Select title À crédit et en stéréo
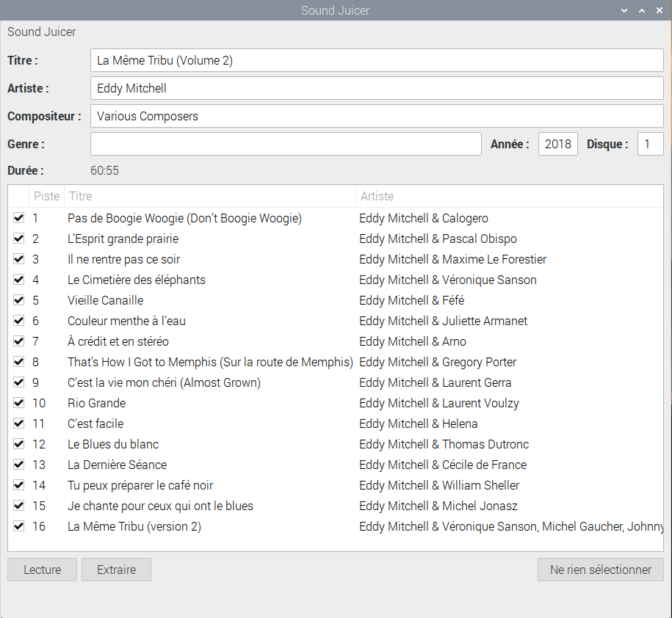Screen dimensions: 672x618 (x=118, y=341)
